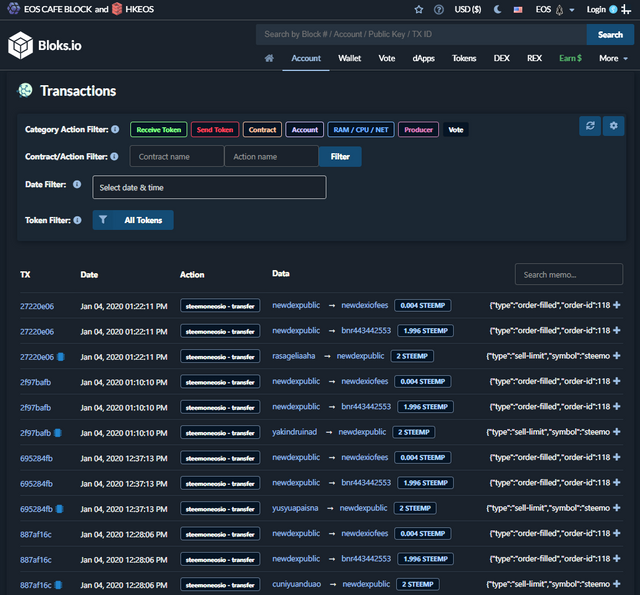Image resolution: width=640 pixels, height=595 pixels.
Task: Open the REX tab
Action: click(534, 58)
